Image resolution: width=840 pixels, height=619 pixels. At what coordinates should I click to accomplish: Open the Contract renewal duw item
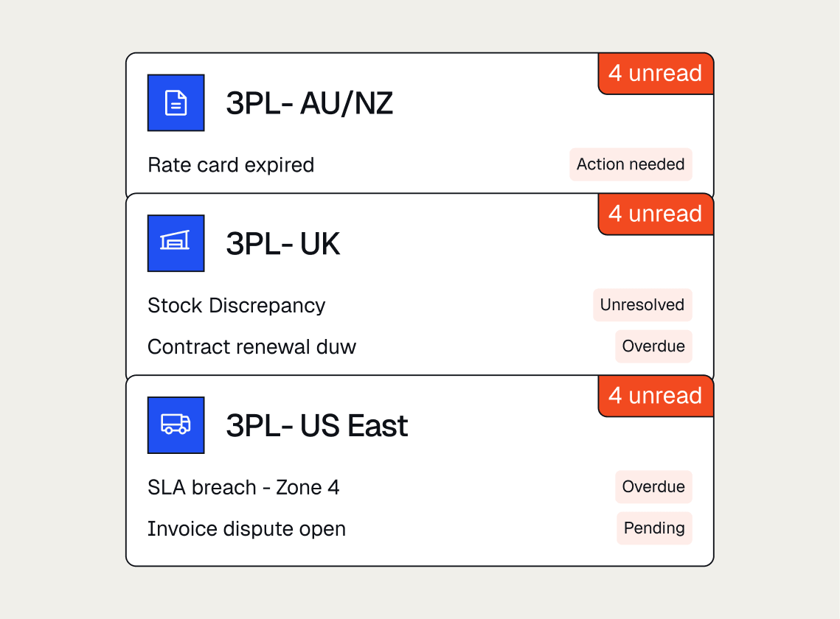tap(251, 347)
